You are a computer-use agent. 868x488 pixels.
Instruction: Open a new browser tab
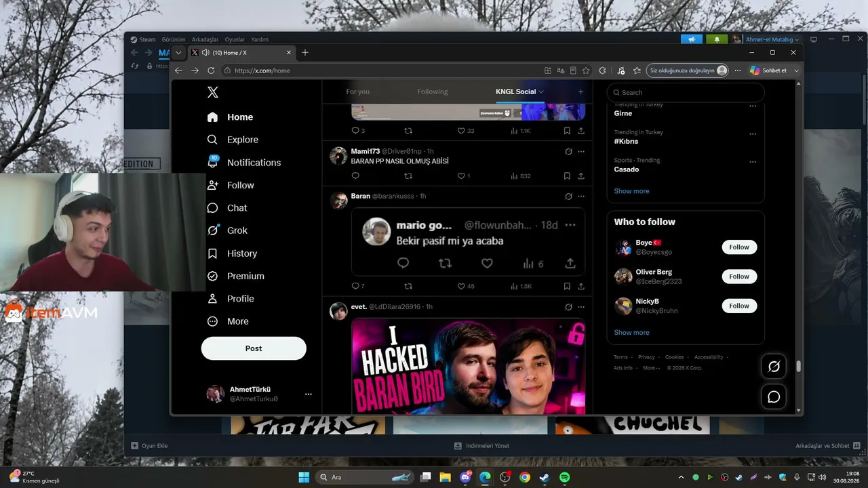(305, 52)
